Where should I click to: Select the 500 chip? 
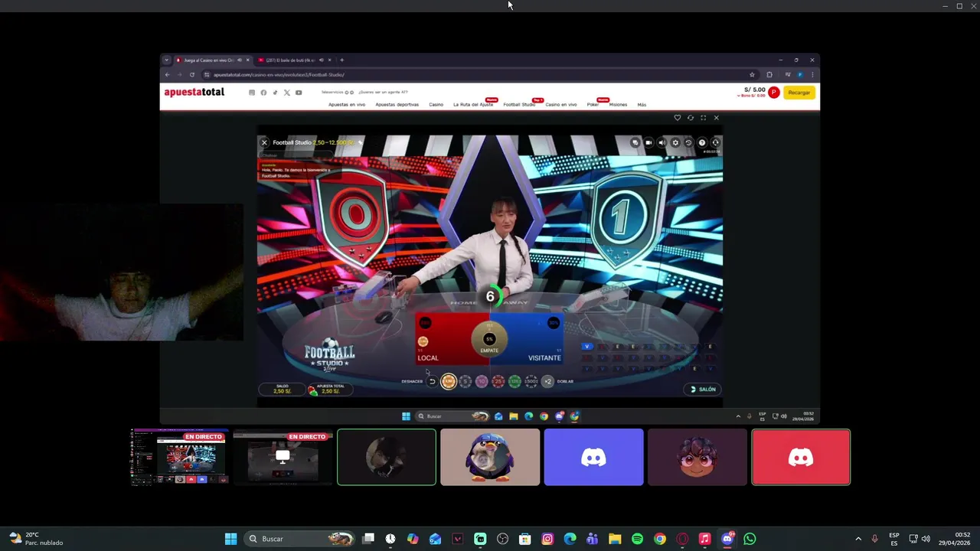click(x=531, y=381)
